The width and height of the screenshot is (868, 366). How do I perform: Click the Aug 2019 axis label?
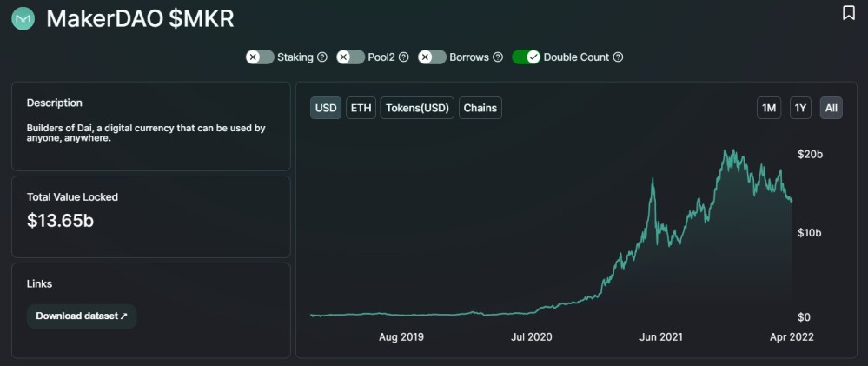pos(401,336)
